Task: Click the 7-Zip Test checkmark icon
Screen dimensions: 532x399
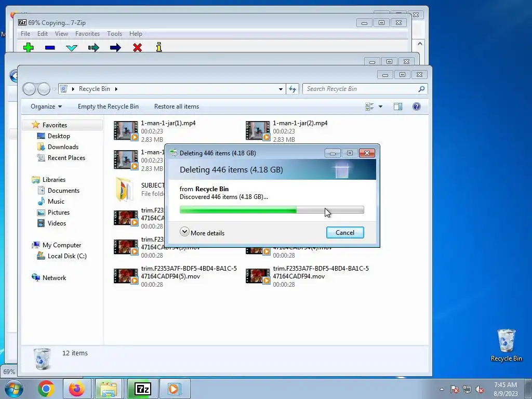Action: point(72,48)
